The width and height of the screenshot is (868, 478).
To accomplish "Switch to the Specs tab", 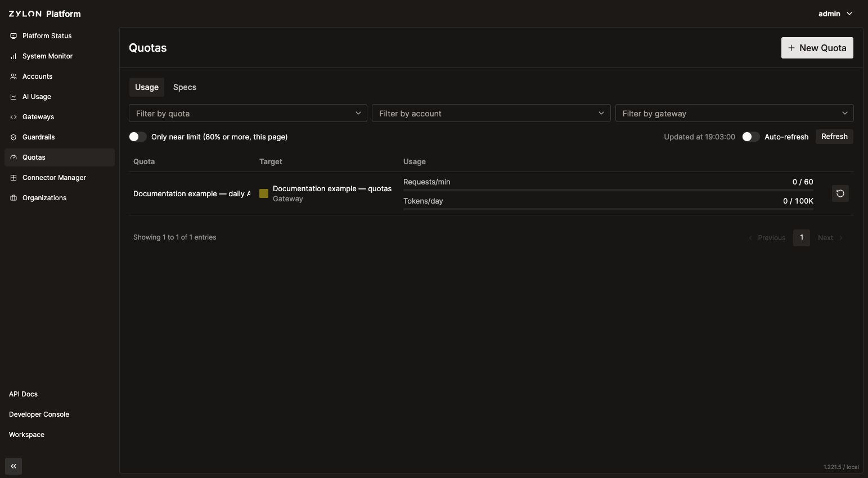I will tap(185, 87).
